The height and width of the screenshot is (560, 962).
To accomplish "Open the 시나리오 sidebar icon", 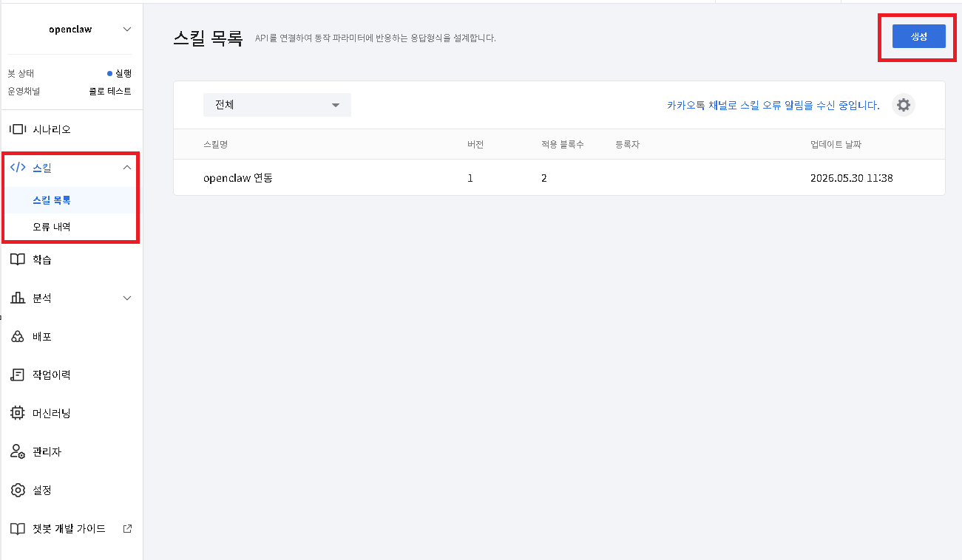I will (x=18, y=129).
